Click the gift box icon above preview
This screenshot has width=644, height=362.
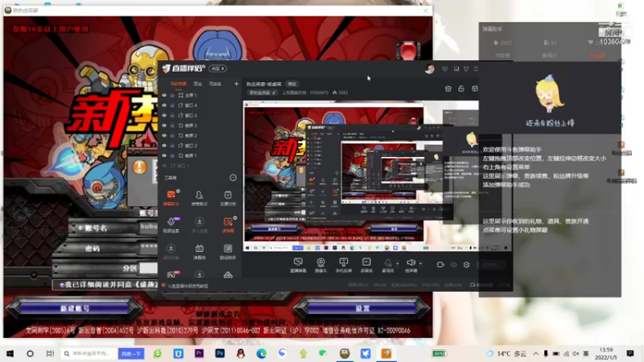(x=448, y=88)
